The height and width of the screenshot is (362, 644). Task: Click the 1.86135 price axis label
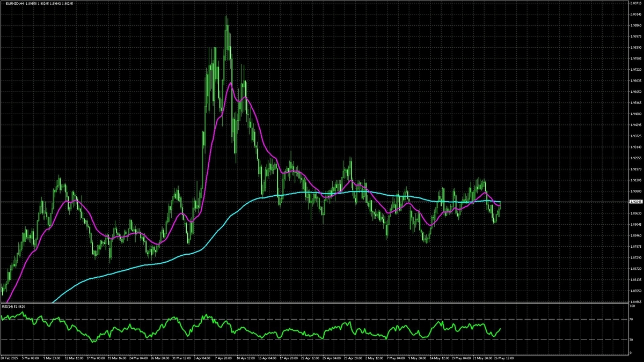[x=636, y=279]
